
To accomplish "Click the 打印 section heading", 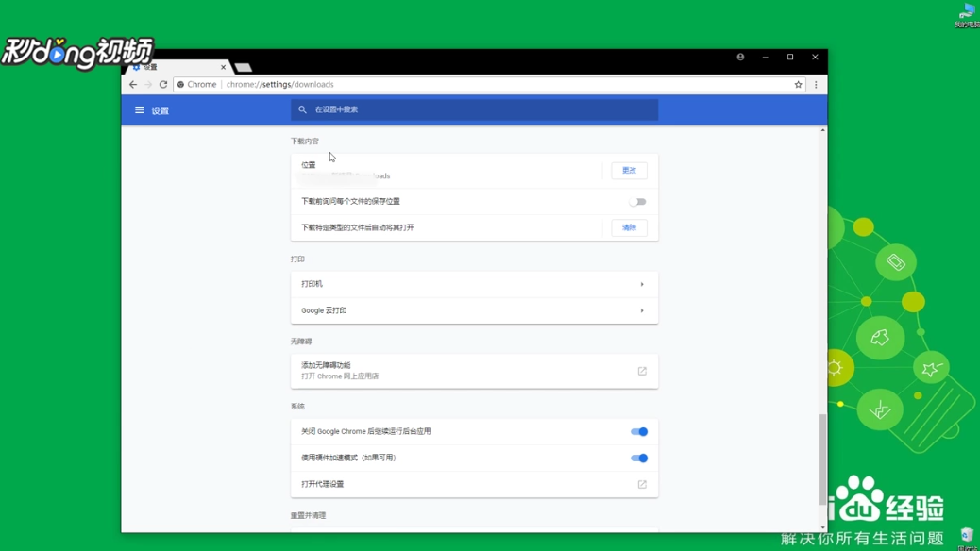I will tap(297, 259).
